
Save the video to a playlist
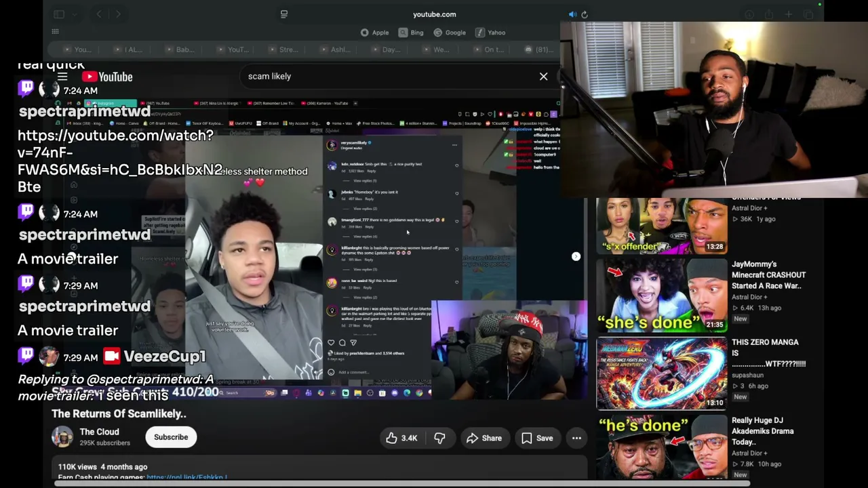[x=537, y=438]
